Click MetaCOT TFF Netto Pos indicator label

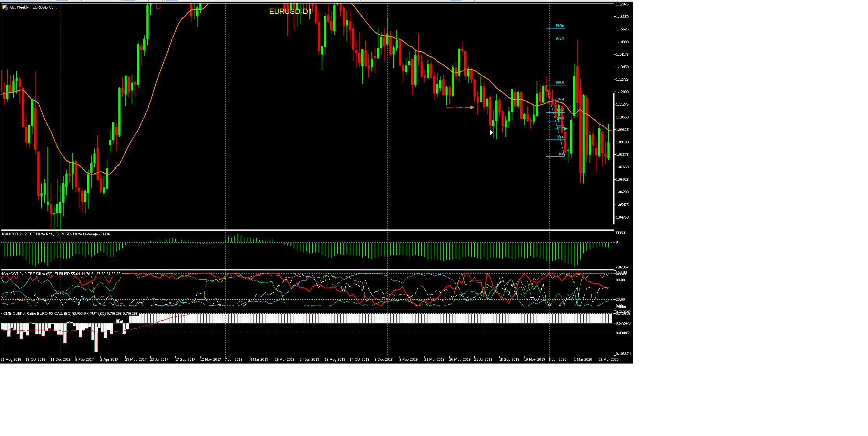[x=56, y=234]
